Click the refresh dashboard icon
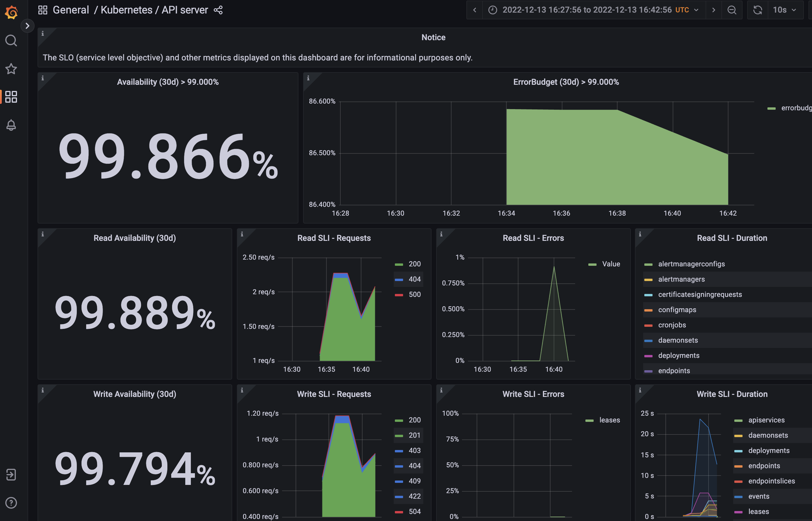The image size is (812, 521). [757, 10]
